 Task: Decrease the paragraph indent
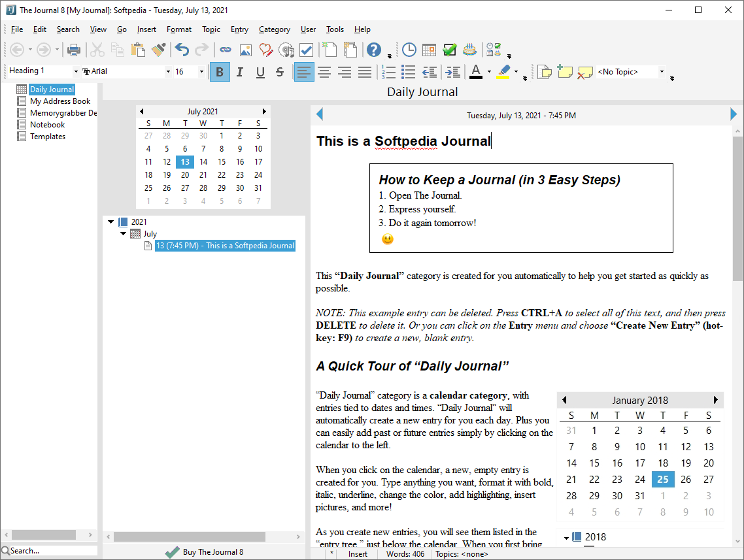(x=430, y=72)
